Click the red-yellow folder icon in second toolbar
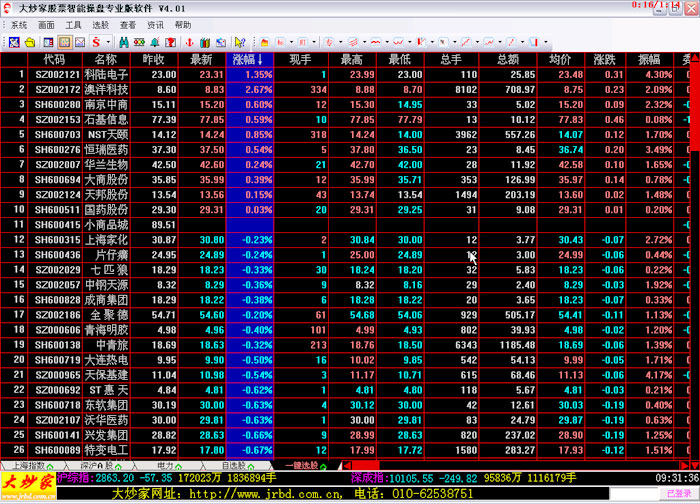Viewport: 700px width, 504px height. tap(264, 42)
